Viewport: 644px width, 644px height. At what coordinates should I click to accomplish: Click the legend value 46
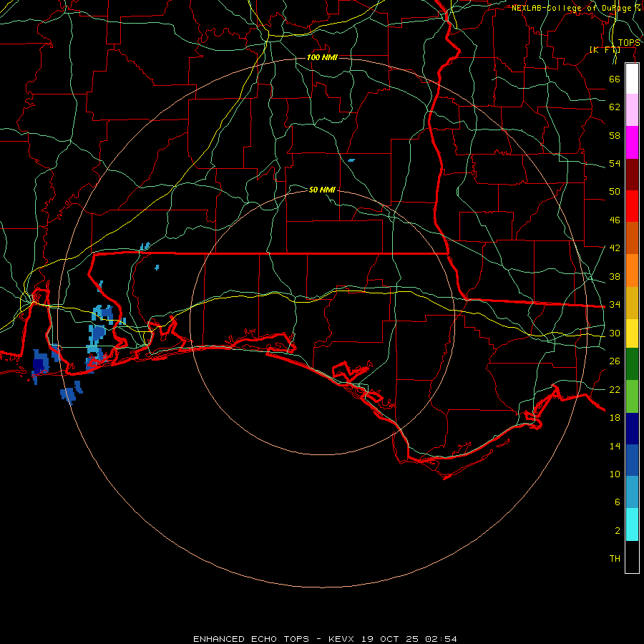(x=615, y=220)
